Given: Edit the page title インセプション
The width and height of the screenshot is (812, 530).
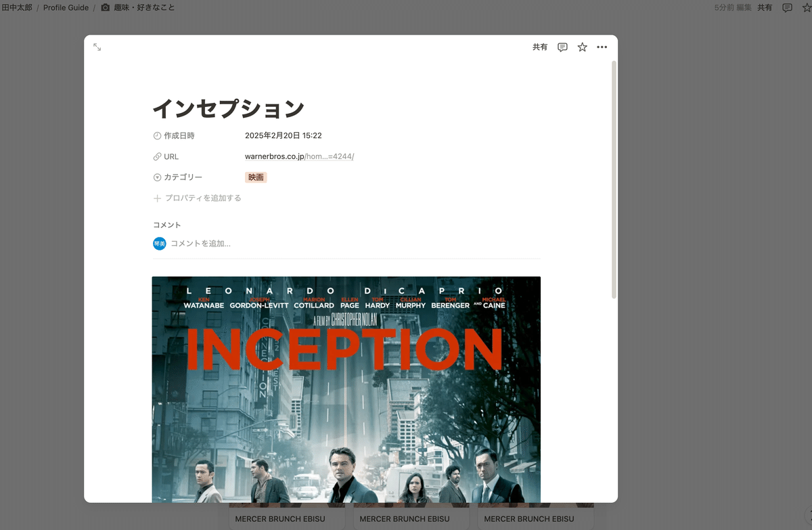Looking at the screenshot, I should click(x=228, y=108).
